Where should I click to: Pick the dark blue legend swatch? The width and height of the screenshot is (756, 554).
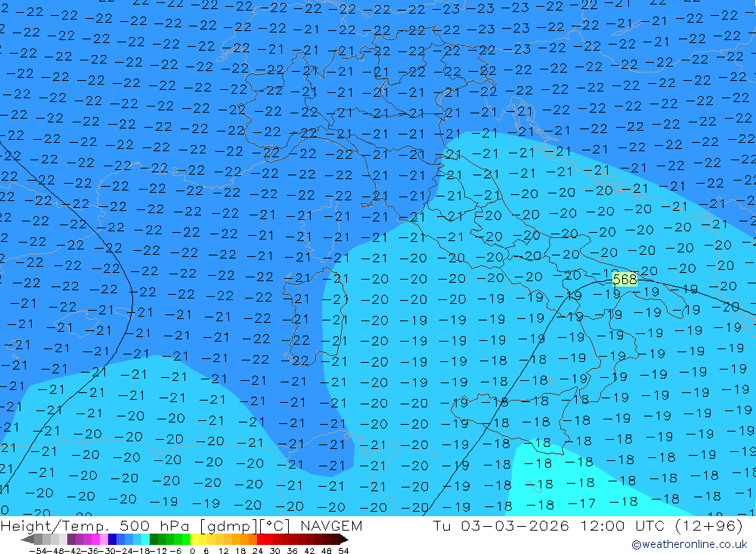[x=112, y=540]
